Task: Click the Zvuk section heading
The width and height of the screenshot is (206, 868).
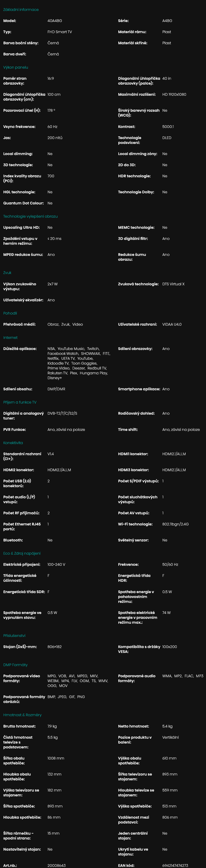Action: (x=7, y=273)
